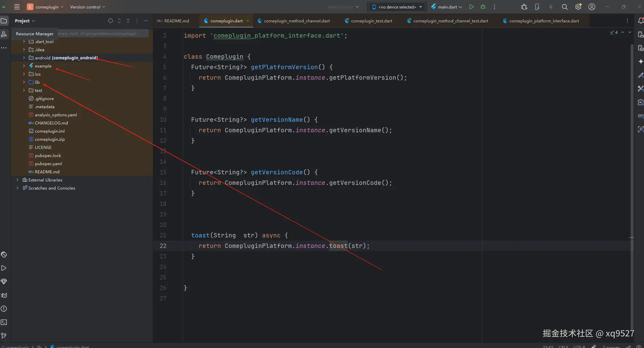
Task: Open Flutter inspector search icon on right
Action: coord(641,129)
